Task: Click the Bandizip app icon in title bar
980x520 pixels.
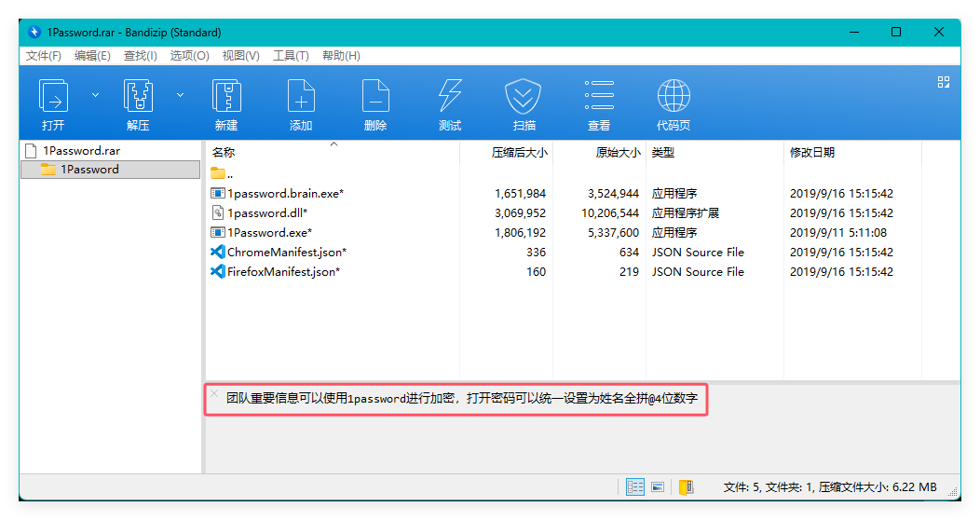Action: click(34, 32)
